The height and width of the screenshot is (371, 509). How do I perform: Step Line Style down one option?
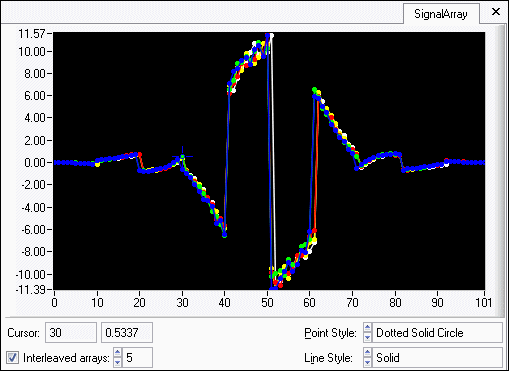(x=367, y=362)
